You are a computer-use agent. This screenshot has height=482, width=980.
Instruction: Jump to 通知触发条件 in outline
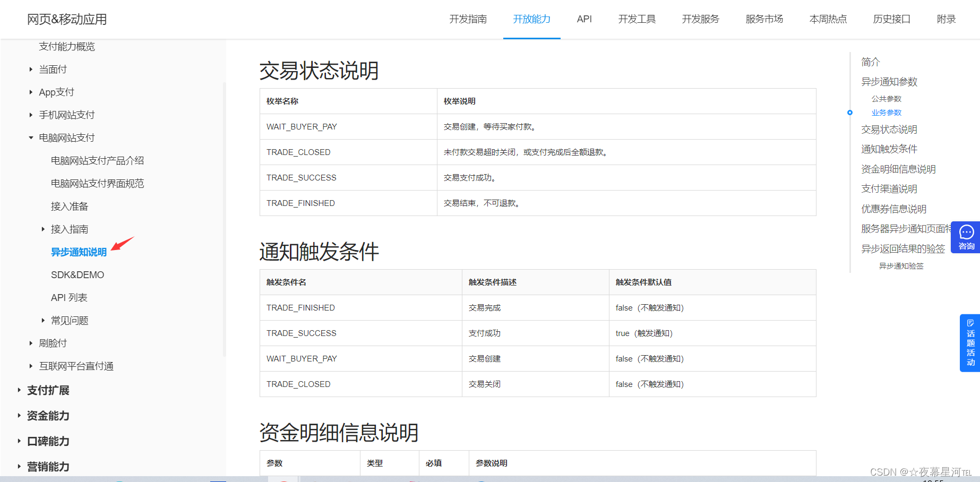pyautogui.click(x=889, y=149)
